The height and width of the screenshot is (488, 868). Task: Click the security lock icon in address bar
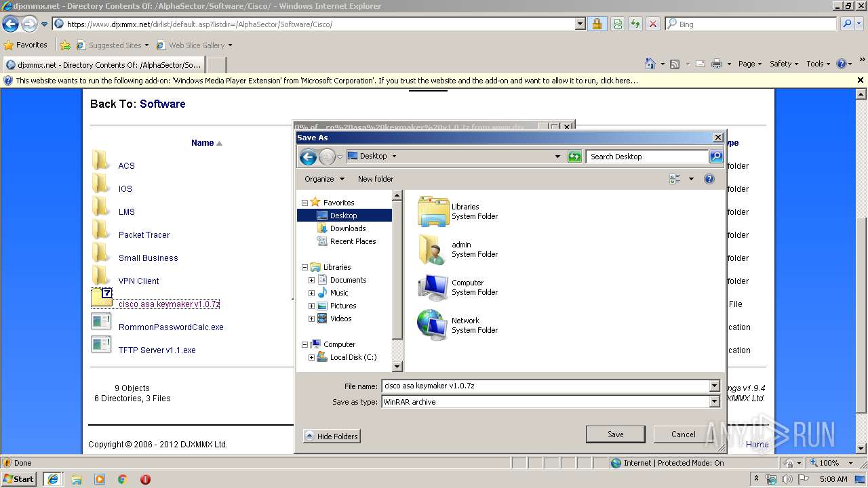point(597,24)
